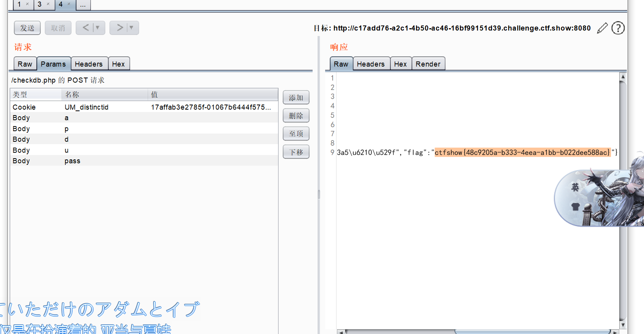Open the new tab '...' button

click(83, 5)
